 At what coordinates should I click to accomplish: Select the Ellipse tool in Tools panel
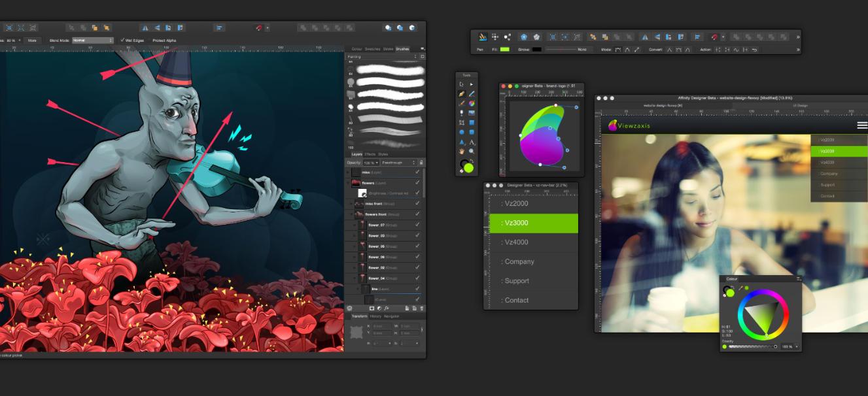[462, 132]
